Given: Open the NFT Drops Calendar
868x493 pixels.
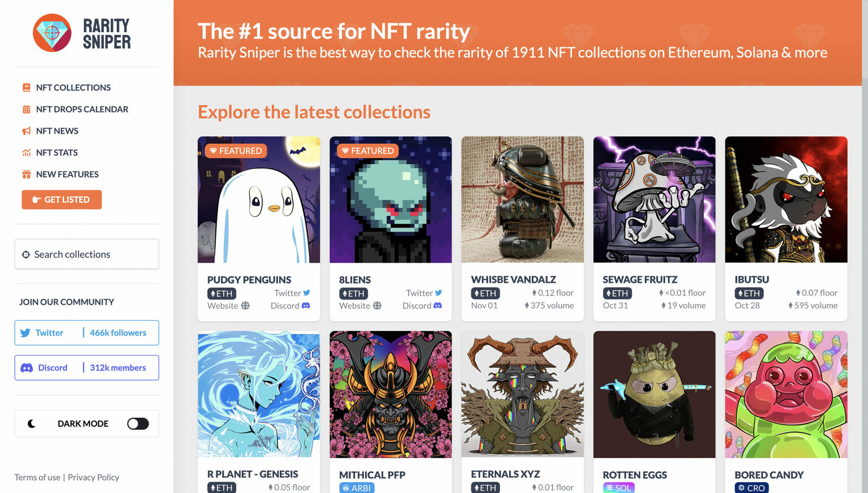Looking at the screenshot, I should pyautogui.click(x=82, y=109).
